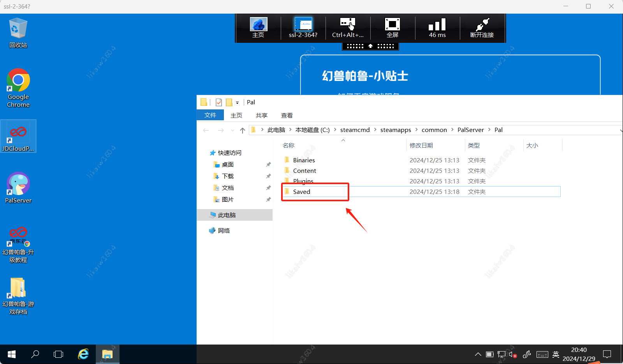Viewport: 623px width, 364px height.
Task: Click 本地磁盘 (C:) breadcrumb
Action: pos(313,130)
